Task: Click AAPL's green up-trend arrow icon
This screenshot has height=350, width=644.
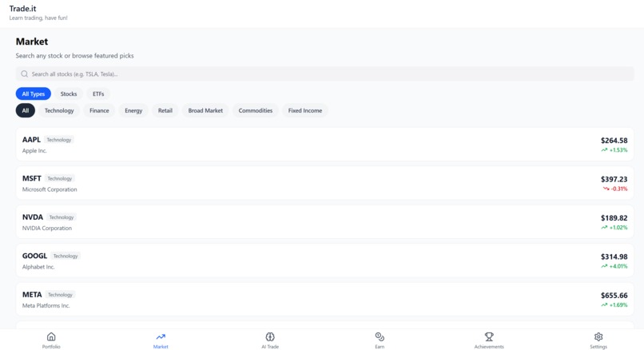Action: point(604,150)
